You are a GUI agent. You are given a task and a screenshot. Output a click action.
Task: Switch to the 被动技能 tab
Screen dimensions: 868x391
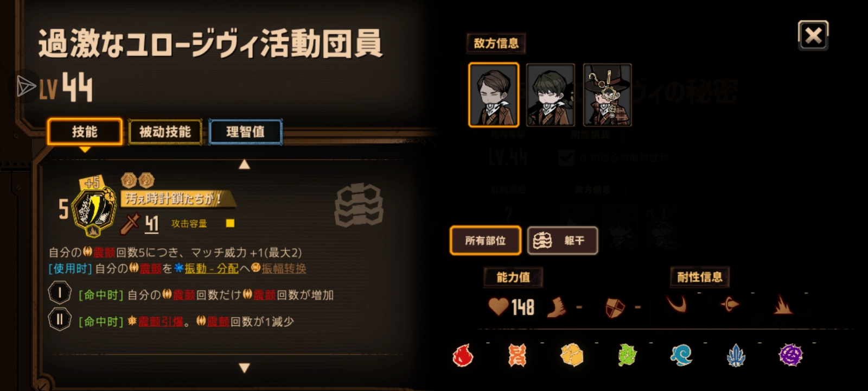tap(165, 132)
